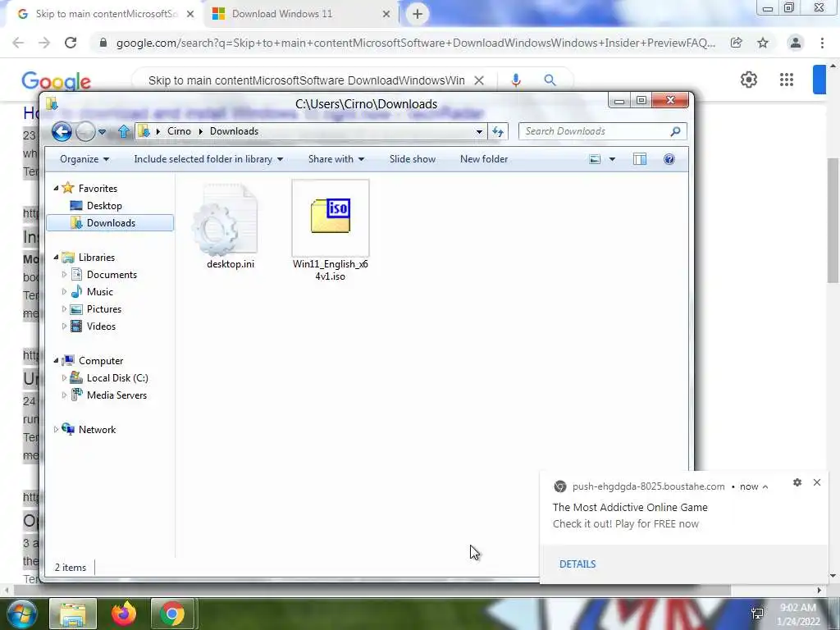
Task: Open Pictures library
Action: click(x=104, y=309)
